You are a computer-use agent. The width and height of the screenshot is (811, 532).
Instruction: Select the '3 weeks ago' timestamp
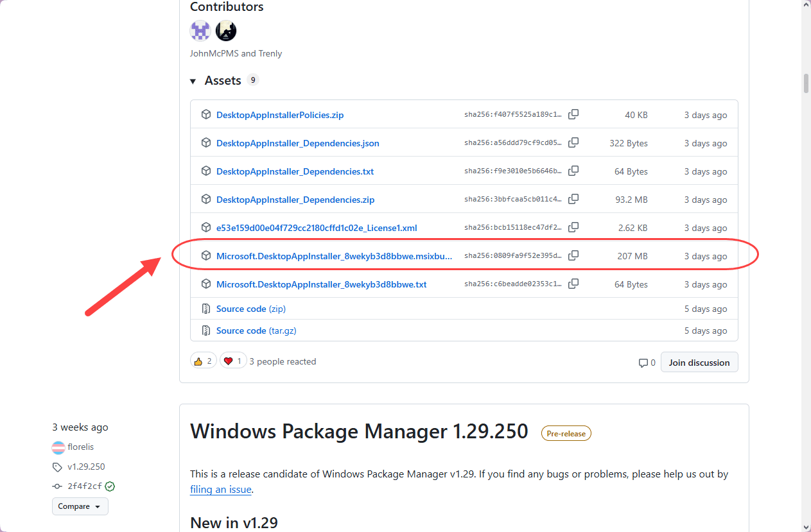coord(80,427)
